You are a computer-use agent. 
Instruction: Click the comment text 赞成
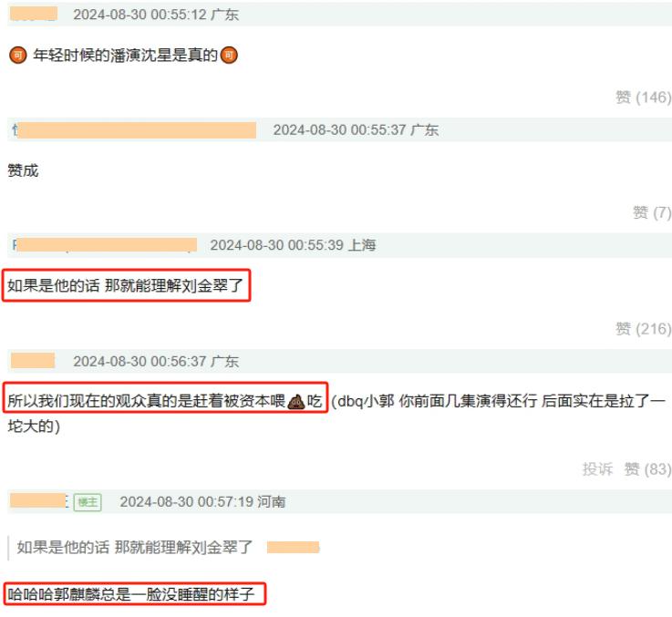pos(23,170)
